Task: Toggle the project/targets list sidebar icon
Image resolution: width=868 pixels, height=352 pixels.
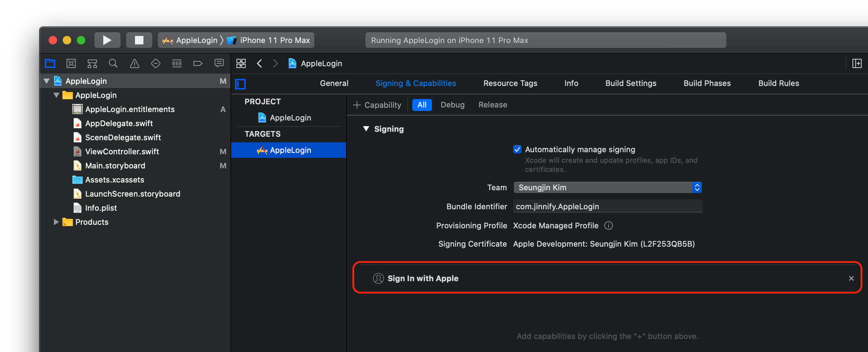Action: [x=240, y=84]
